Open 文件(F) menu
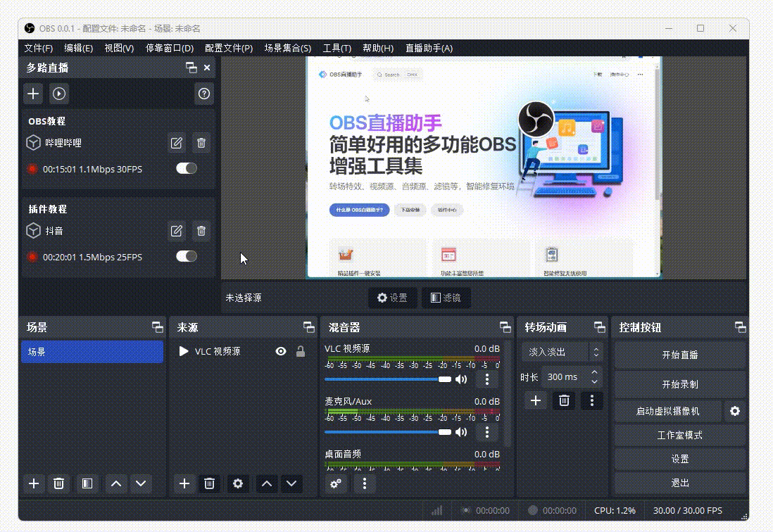 click(x=39, y=49)
